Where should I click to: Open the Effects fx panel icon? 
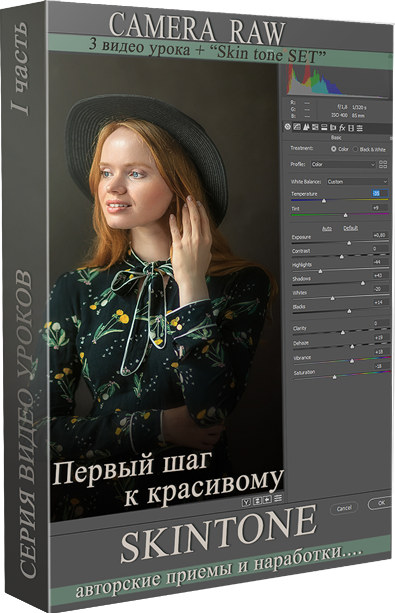pos(342,127)
